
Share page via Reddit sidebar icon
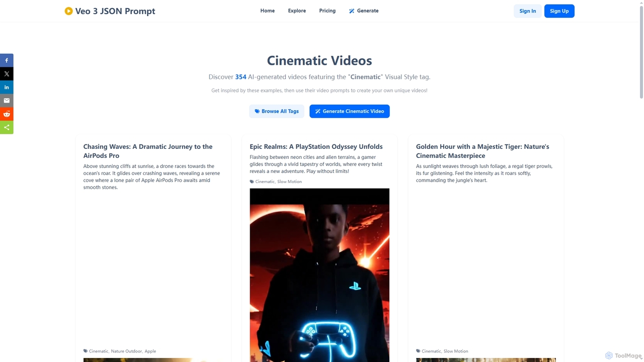coord(7,114)
